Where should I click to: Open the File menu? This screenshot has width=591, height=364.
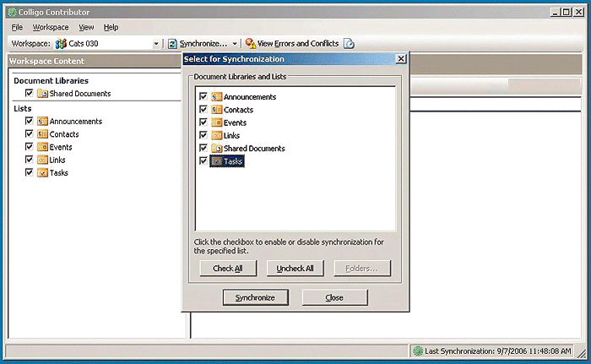pyautogui.click(x=17, y=27)
